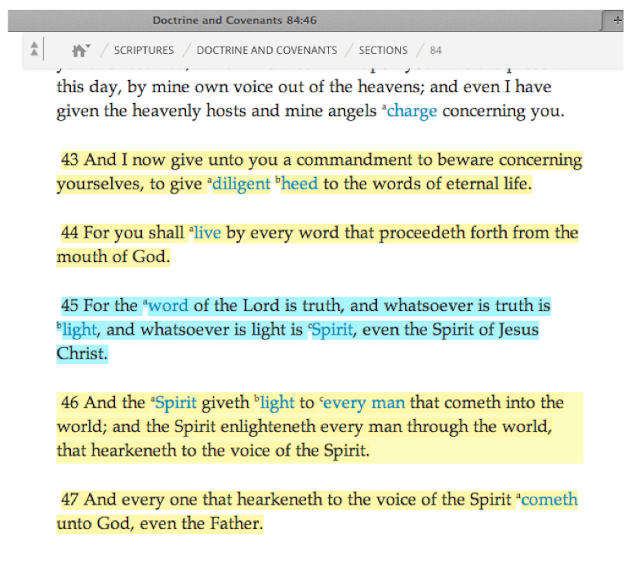Screen dimensions: 640x574
Task: Click 'that hearkeneth to the voice of the Spirit.'
Action: pyautogui.click(x=213, y=451)
